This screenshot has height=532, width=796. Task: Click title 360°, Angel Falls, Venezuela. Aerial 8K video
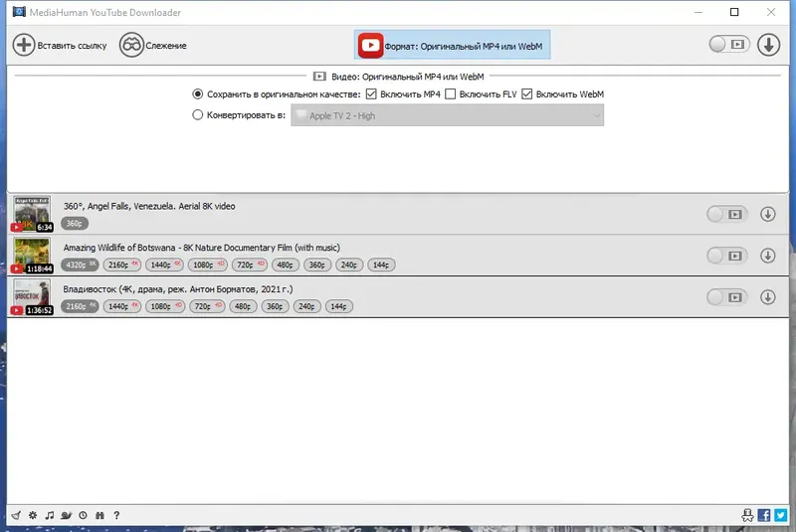[x=149, y=206]
